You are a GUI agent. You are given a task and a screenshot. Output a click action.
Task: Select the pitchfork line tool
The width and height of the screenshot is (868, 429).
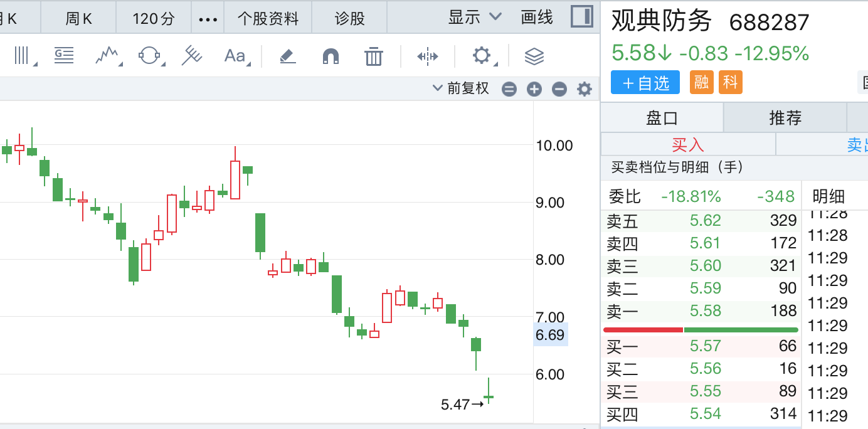(191, 56)
